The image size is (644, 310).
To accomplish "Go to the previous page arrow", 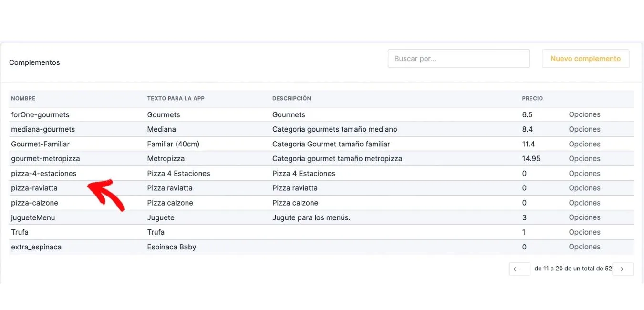I will pos(519,269).
